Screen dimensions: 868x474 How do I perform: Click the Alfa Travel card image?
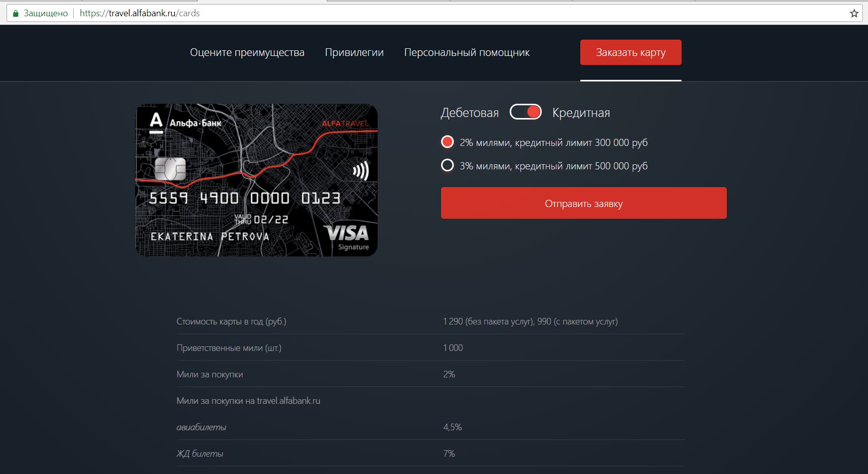(256, 180)
